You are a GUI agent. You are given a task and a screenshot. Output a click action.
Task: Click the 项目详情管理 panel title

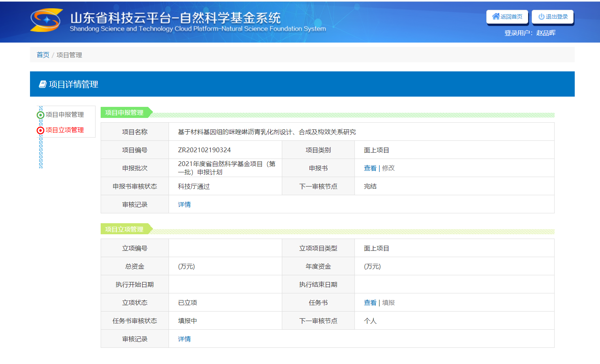pos(73,84)
